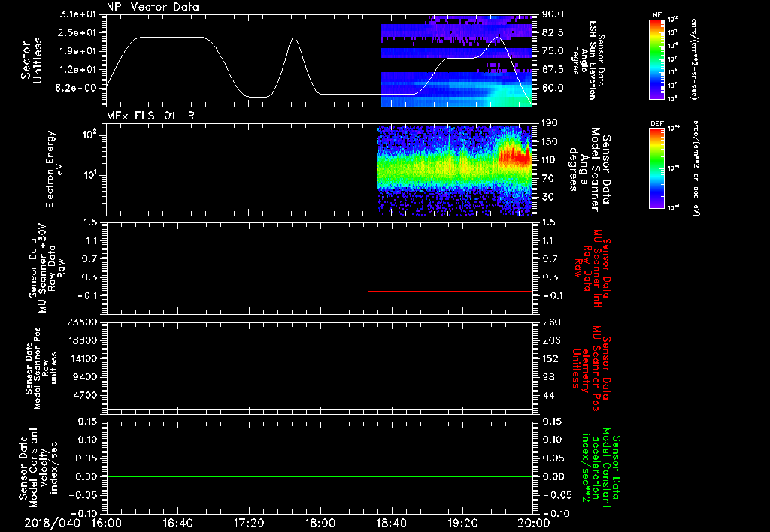Viewport: 770px width, 532px height.
Task: Click the 20:00 time axis label
Action: pos(534,523)
